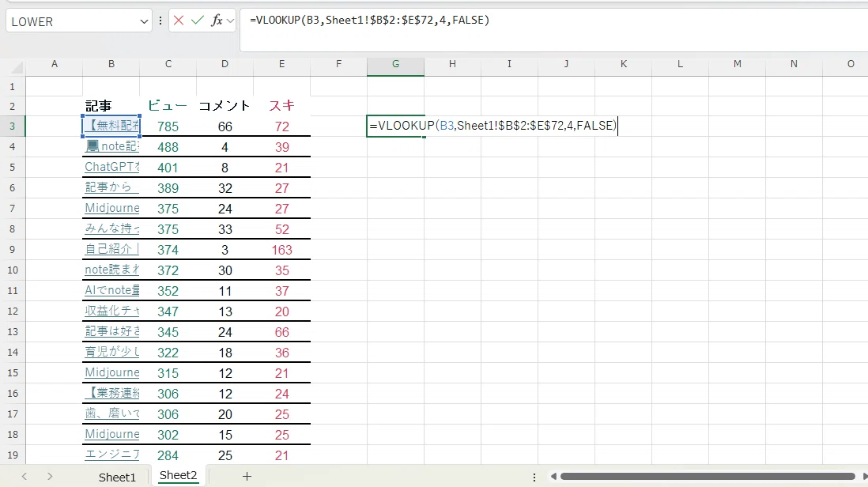Viewport: 868px width, 487px height.
Task: Select column B header
Action: coord(111,64)
